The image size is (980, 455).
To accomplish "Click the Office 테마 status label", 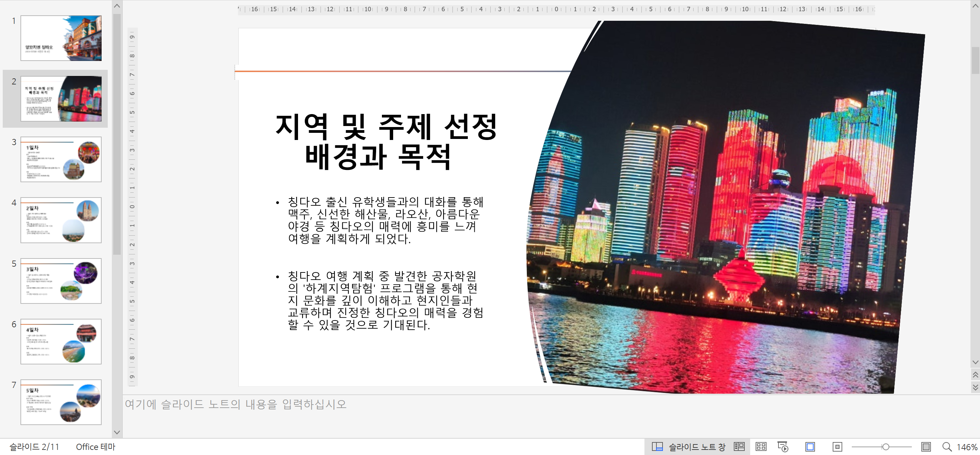I will click(x=95, y=446).
